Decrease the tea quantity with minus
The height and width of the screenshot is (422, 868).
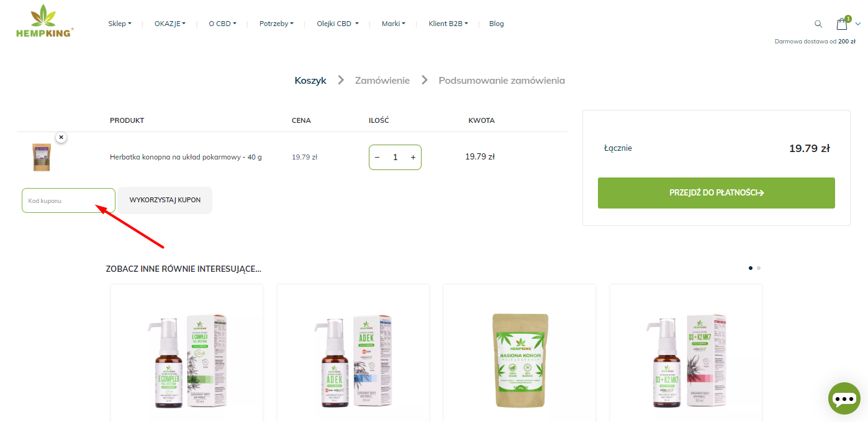[377, 158]
